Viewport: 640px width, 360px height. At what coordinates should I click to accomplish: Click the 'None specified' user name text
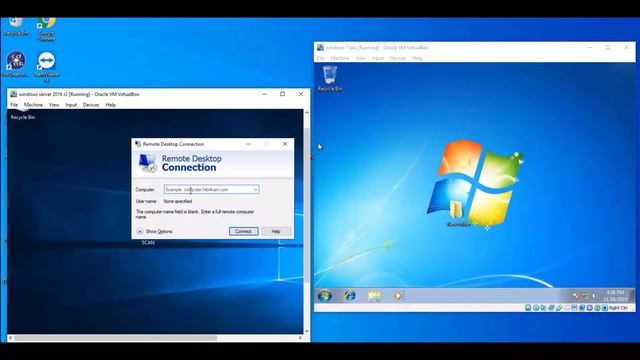pos(178,201)
